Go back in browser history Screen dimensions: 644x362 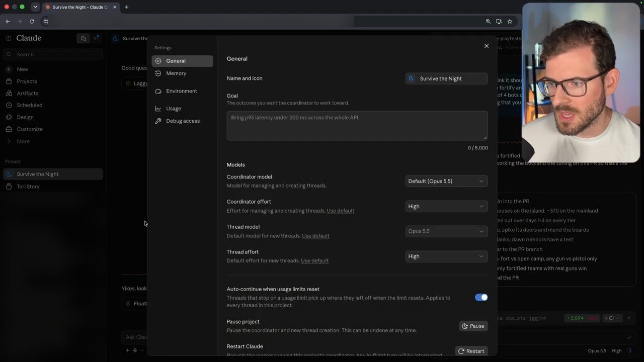coord(8,21)
